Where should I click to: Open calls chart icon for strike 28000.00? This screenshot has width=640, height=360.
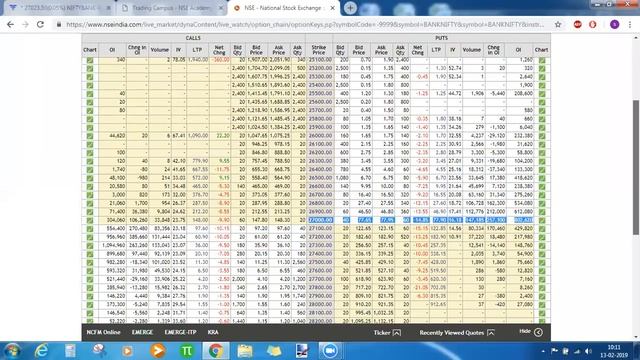[x=90, y=305]
